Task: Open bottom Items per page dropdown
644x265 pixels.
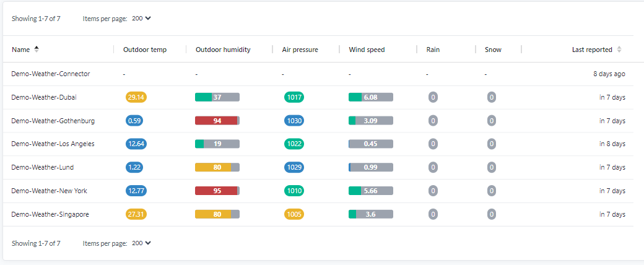Action: pos(142,243)
